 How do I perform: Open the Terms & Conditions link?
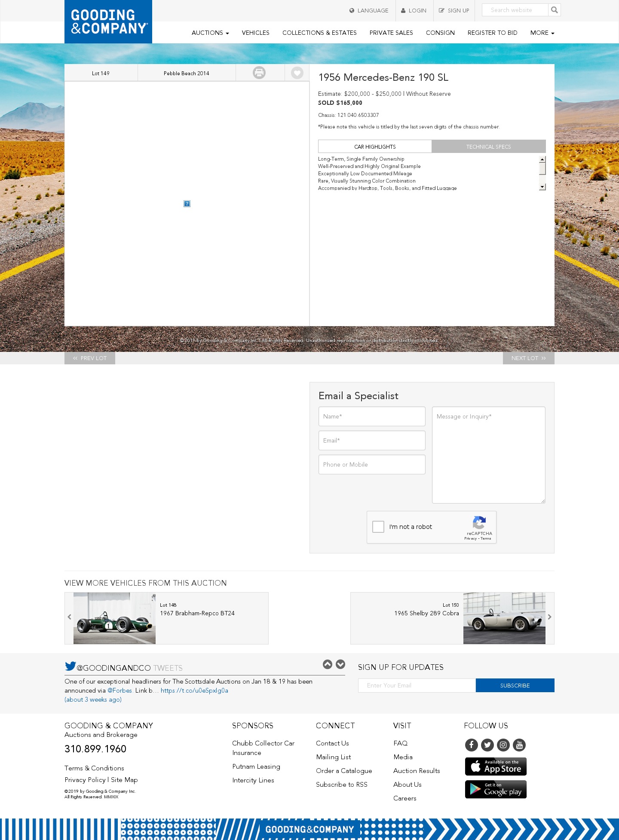94,768
